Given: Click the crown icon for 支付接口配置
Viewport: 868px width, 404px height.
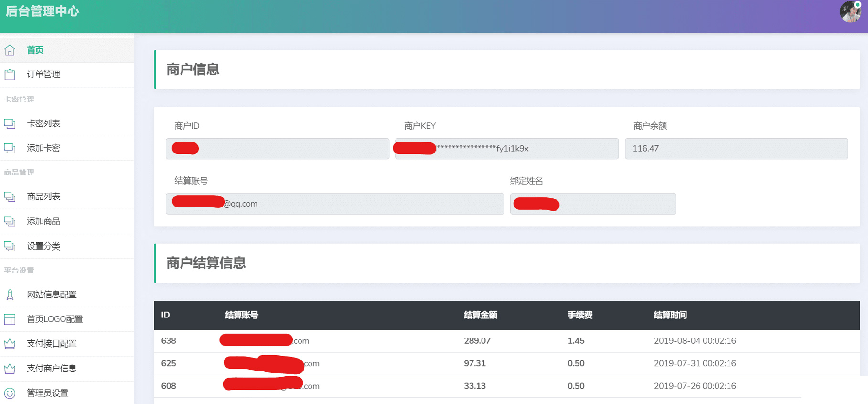Looking at the screenshot, I should tap(10, 344).
